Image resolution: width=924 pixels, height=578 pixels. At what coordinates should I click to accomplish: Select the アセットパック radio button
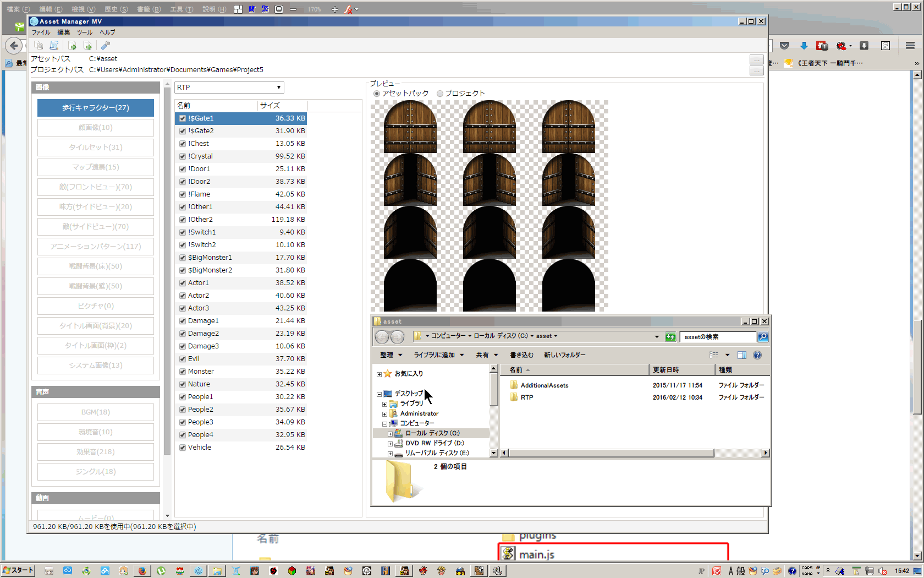point(377,94)
